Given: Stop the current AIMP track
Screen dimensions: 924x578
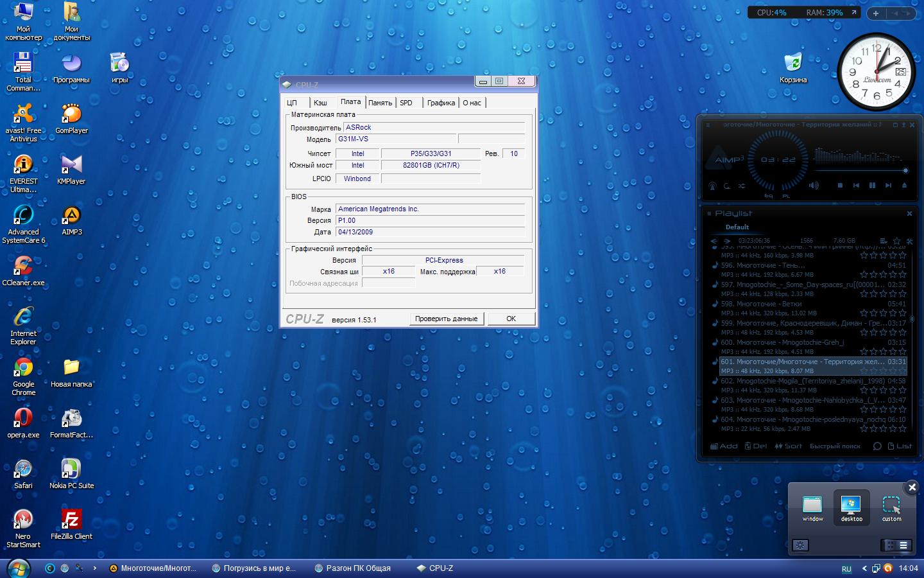Looking at the screenshot, I should click(x=840, y=186).
